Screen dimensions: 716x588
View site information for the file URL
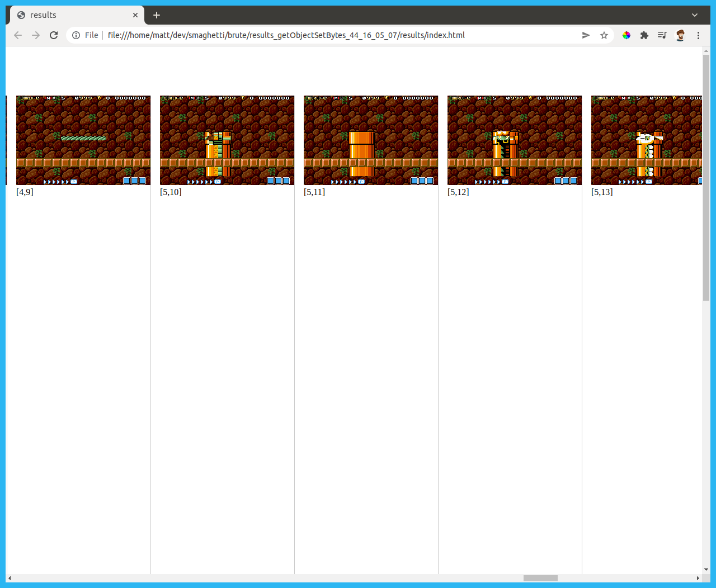pyautogui.click(x=76, y=35)
